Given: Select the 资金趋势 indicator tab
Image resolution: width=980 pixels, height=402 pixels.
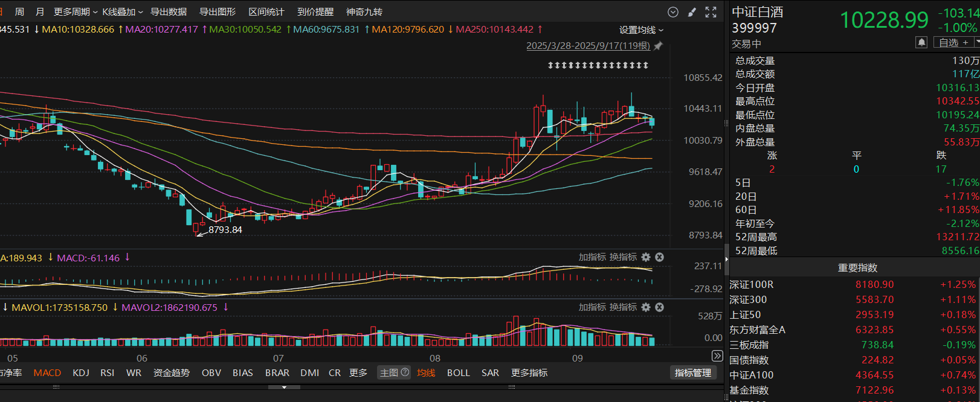Looking at the screenshot, I should [x=172, y=373].
